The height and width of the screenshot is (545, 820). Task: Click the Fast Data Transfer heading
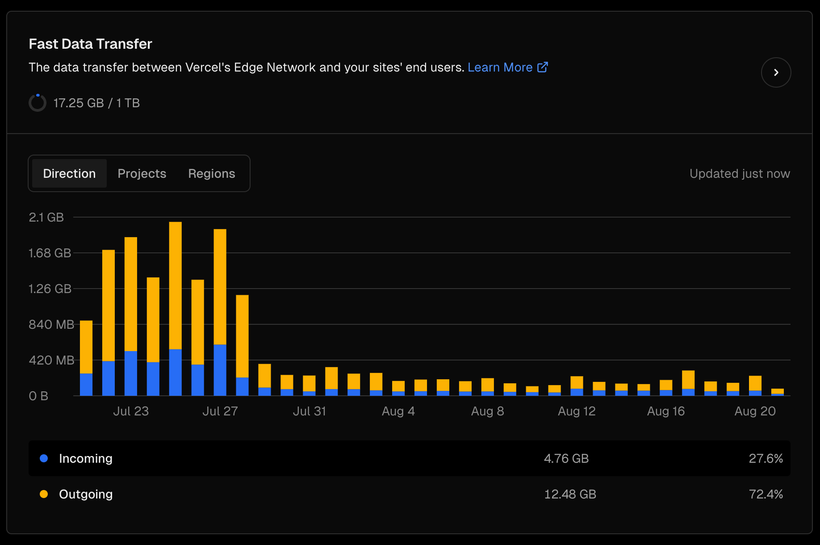click(x=90, y=44)
